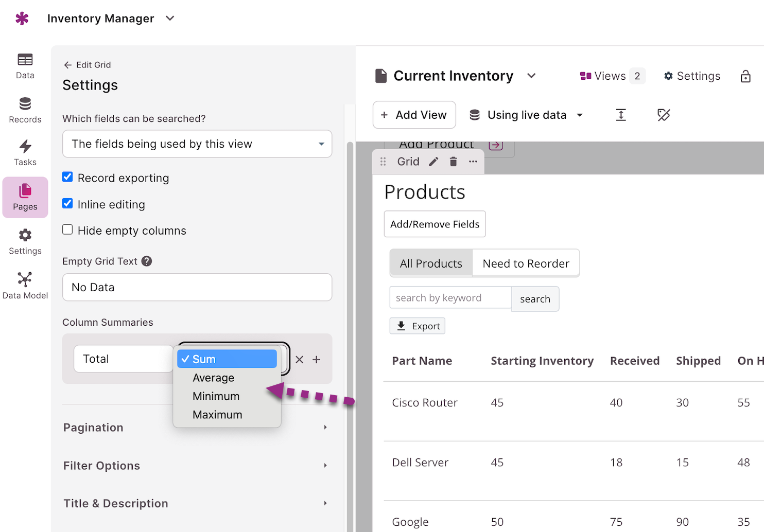Image resolution: width=764 pixels, height=532 pixels.
Task: Uncheck the Record exporting checkbox
Action: tap(67, 177)
